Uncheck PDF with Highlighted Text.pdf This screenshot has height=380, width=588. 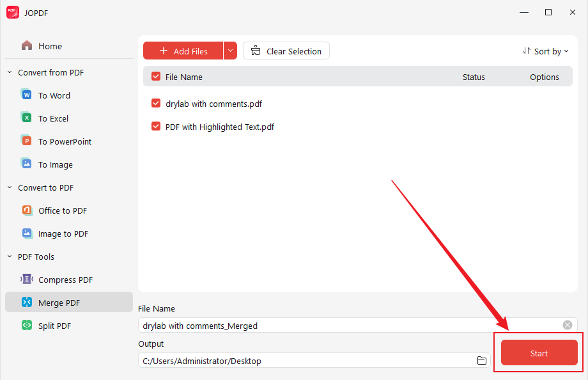156,127
